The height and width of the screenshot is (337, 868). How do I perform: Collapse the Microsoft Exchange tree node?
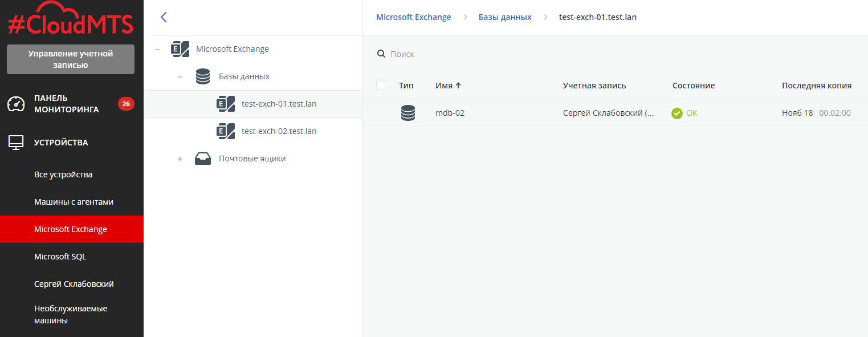pos(157,50)
